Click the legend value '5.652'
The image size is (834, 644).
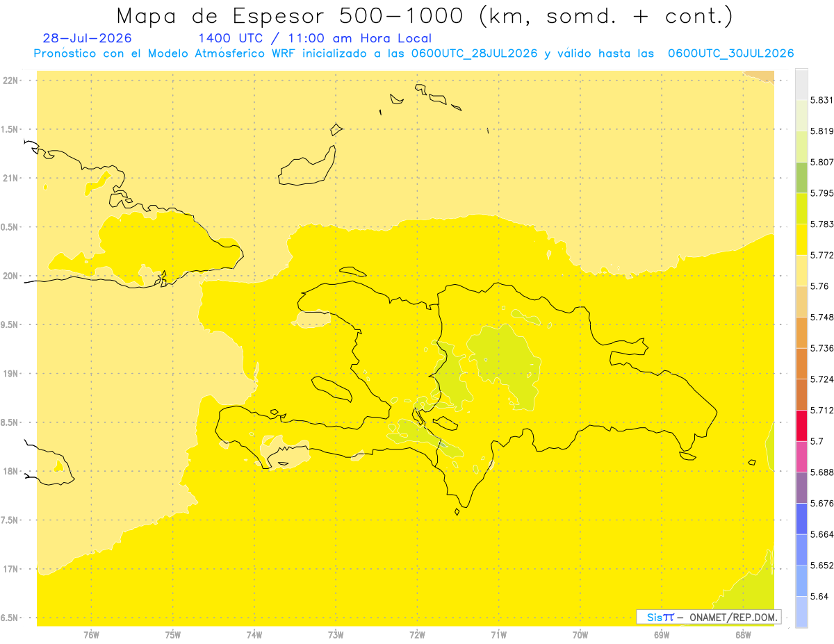coord(822,565)
